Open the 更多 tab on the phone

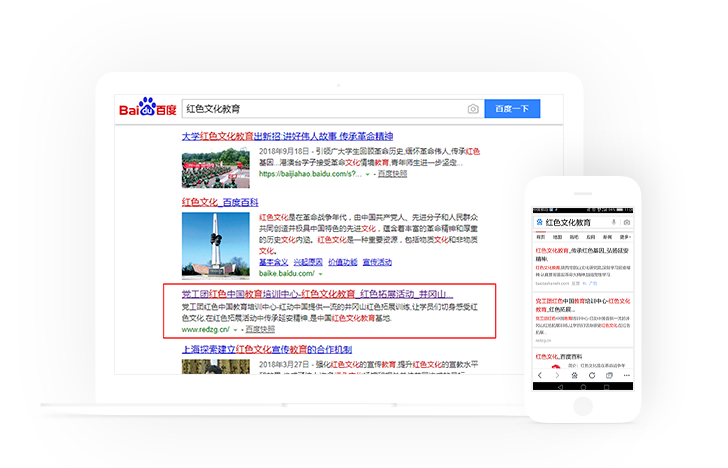click(628, 236)
